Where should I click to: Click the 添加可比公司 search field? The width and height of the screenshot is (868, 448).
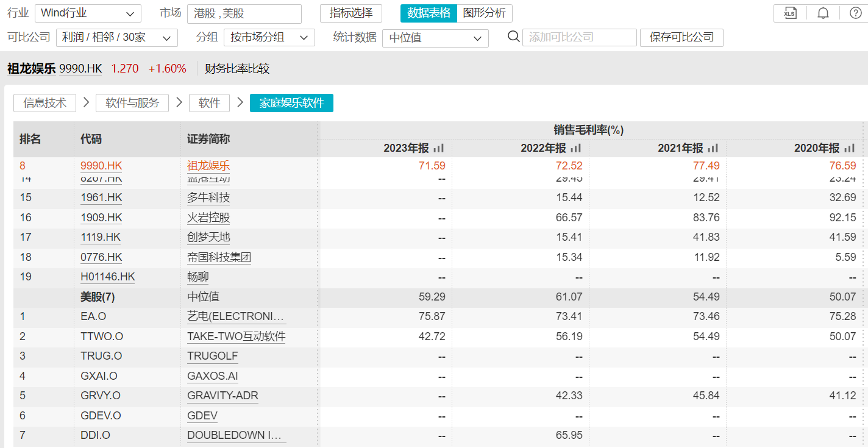click(x=580, y=37)
